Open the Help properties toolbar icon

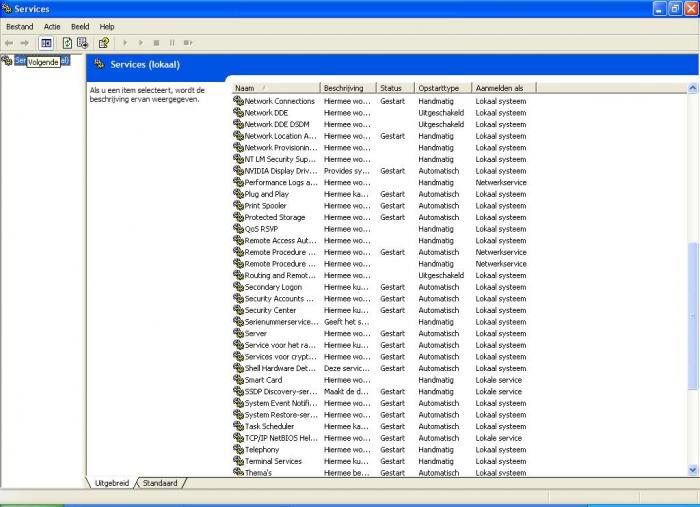click(104, 43)
